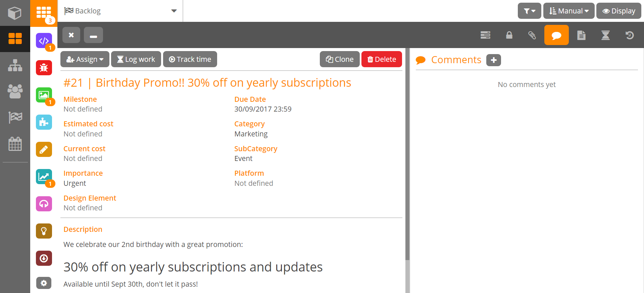Viewport: 644px width, 293px height.
Task: Toggle the comments panel button
Action: coord(556,35)
